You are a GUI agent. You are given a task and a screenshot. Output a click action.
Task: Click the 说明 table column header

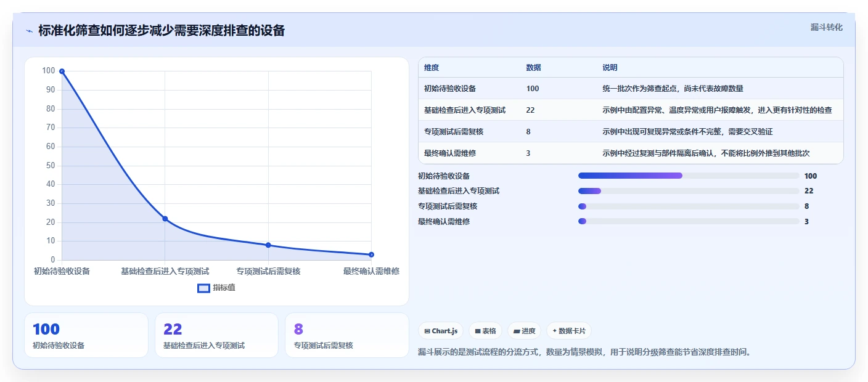610,68
